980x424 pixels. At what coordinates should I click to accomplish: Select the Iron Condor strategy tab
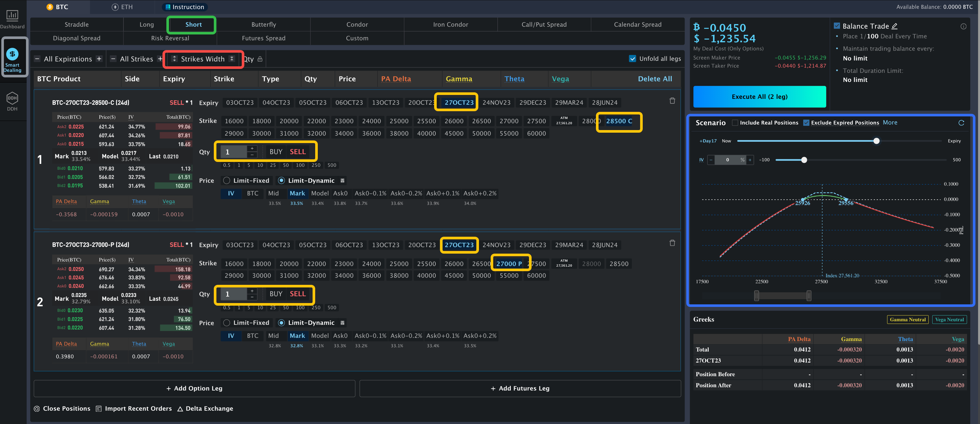point(450,25)
